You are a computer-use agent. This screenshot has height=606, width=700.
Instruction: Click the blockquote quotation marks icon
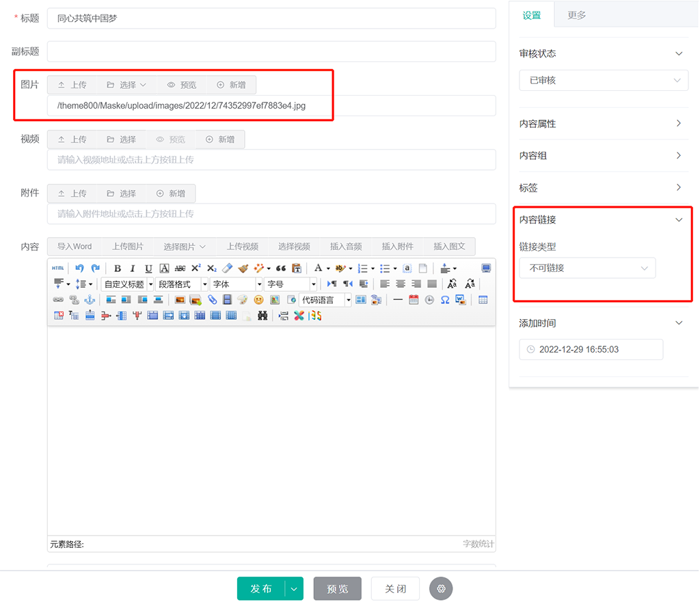[280, 268]
